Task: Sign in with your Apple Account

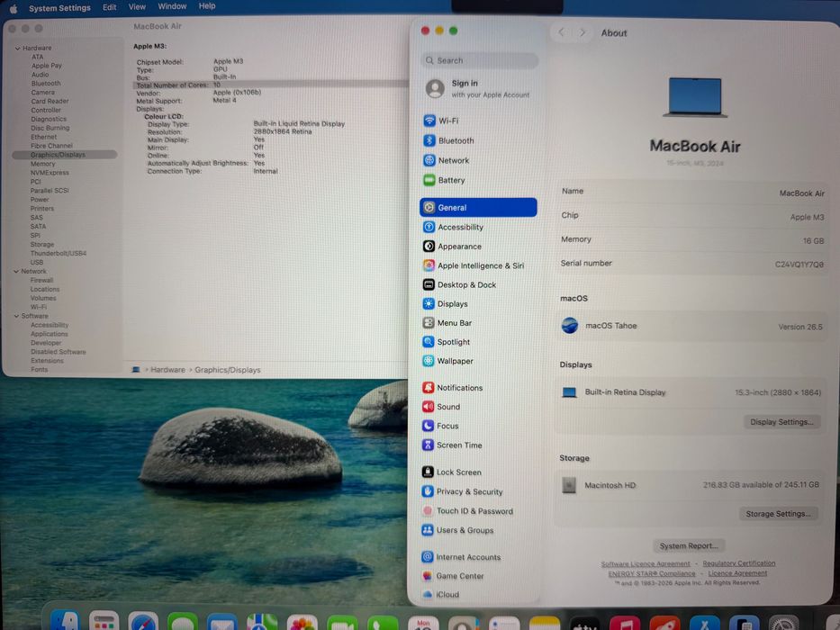Action: (x=478, y=89)
